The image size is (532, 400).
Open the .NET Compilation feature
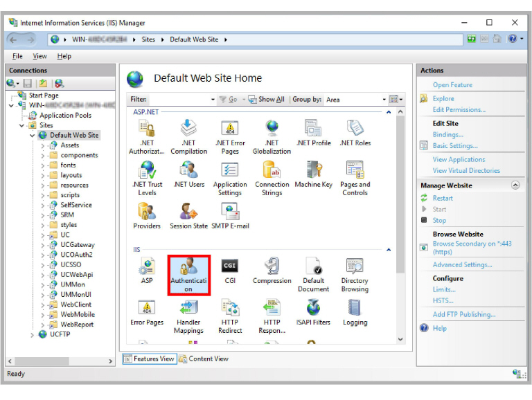(x=188, y=136)
